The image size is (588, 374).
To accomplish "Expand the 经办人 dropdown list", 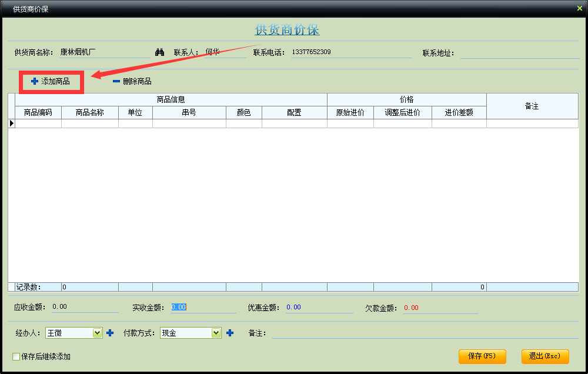I will (98, 333).
